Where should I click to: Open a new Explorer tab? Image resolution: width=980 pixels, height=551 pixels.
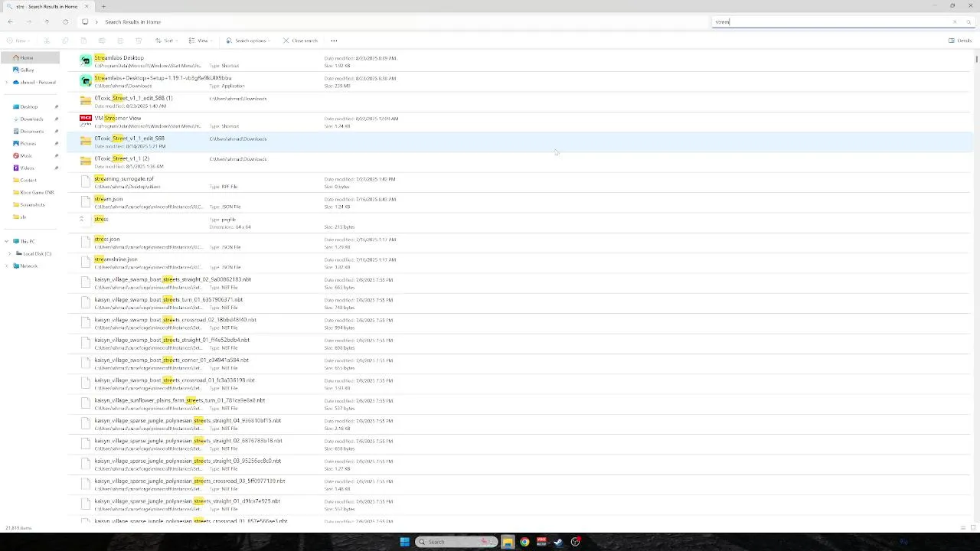click(103, 6)
